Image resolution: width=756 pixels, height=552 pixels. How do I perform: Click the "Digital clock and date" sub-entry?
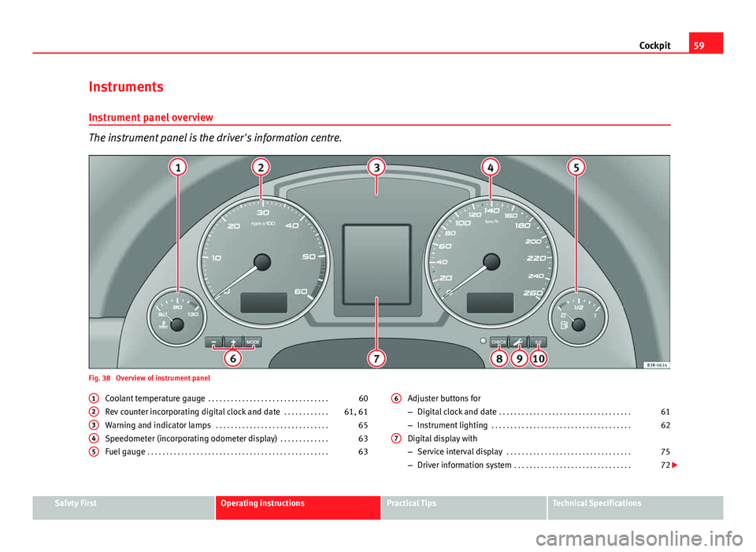tap(457, 412)
